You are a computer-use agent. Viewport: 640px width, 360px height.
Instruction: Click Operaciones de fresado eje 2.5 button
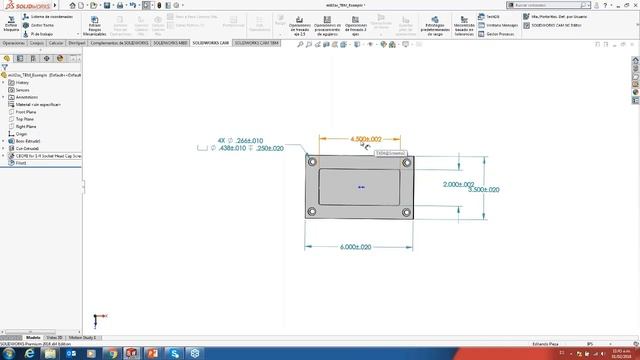click(x=300, y=26)
